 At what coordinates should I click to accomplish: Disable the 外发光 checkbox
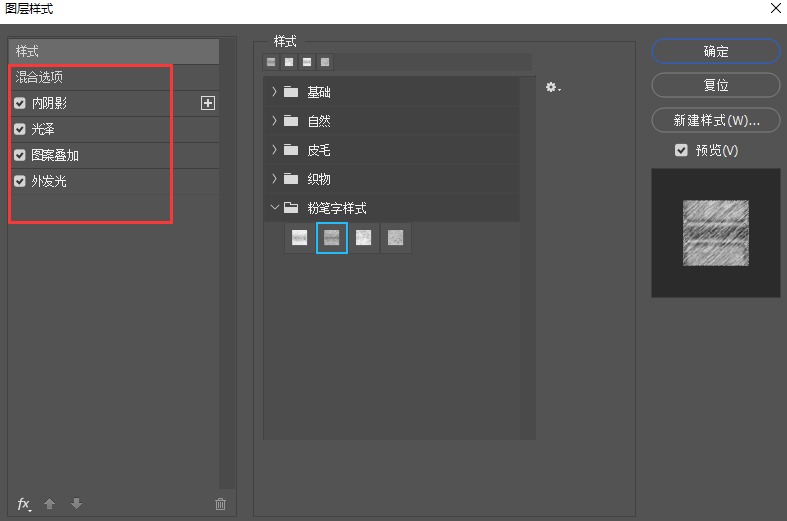pyautogui.click(x=20, y=181)
